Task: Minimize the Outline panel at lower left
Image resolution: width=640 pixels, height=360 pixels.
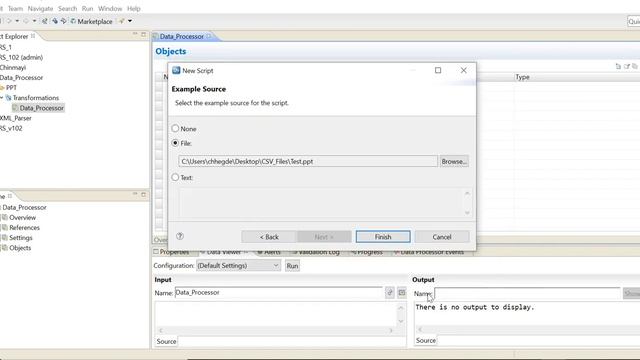Action: coord(135,194)
